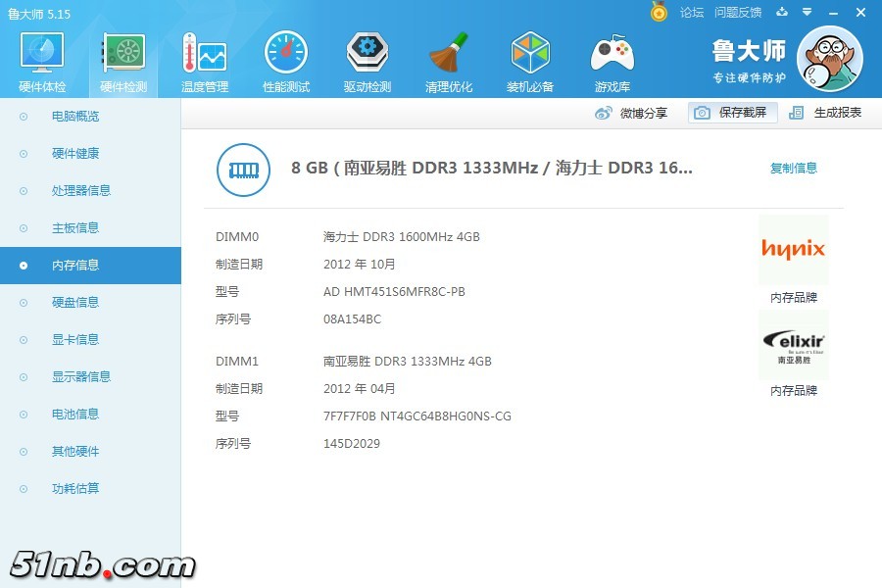Open the title bar dropdown arrow menu
The image size is (882, 588).
[807, 13]
